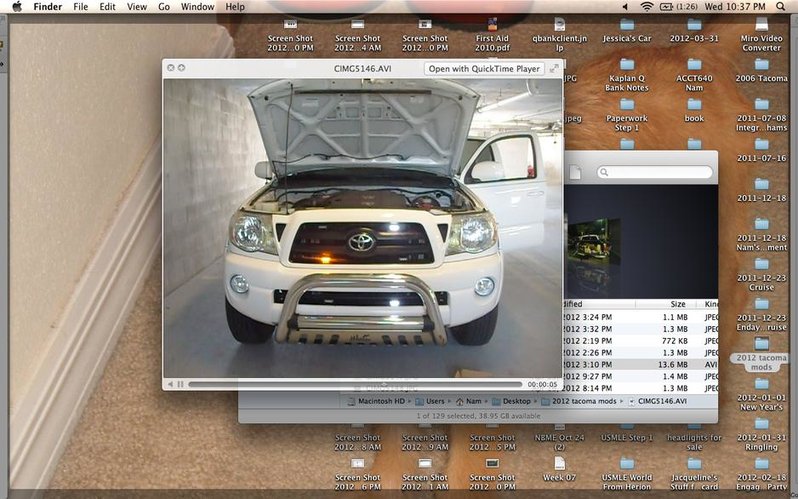This screenshot has width=798, height=499.
Task: Select the 1.4 MB file row
Action: coord(641,376)
